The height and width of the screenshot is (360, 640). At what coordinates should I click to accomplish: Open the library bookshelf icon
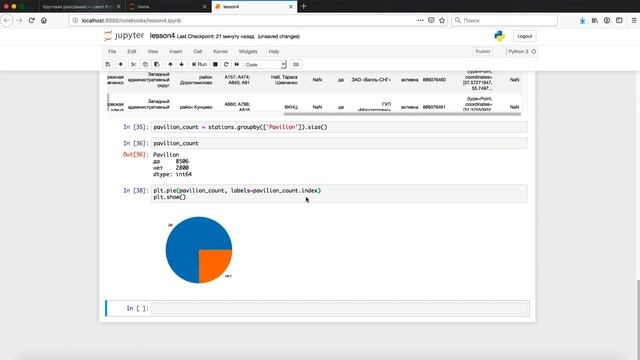[595, 20]
